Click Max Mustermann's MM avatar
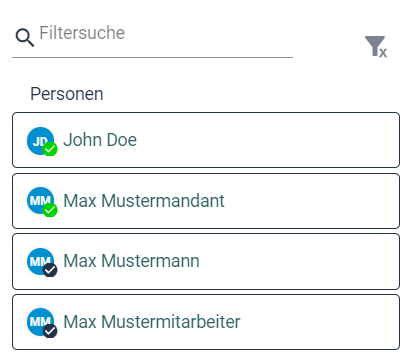This screenshot has height=360, width=410. (x=41, y=261)
